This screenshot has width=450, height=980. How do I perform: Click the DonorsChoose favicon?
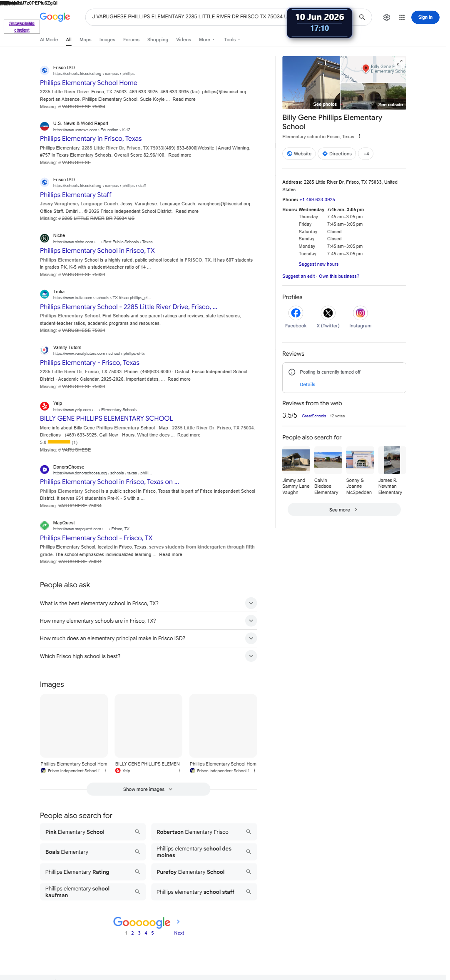click(x=45, y=470)
